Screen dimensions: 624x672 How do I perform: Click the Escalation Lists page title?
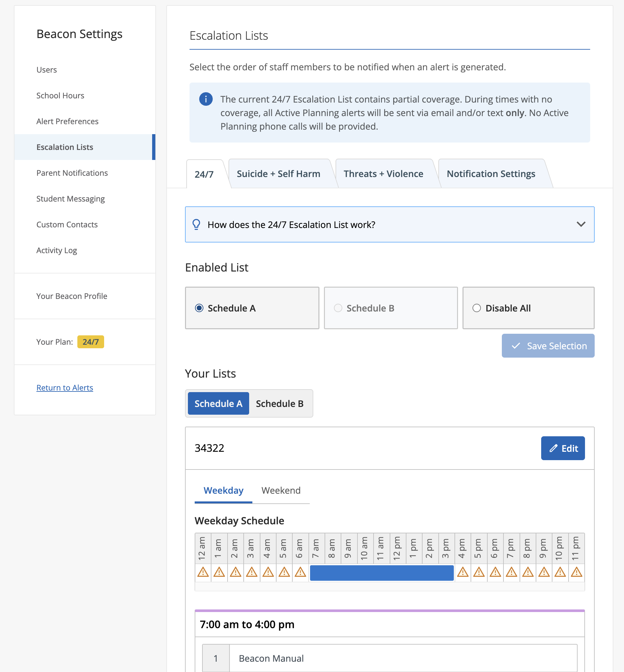coord(229,35)
